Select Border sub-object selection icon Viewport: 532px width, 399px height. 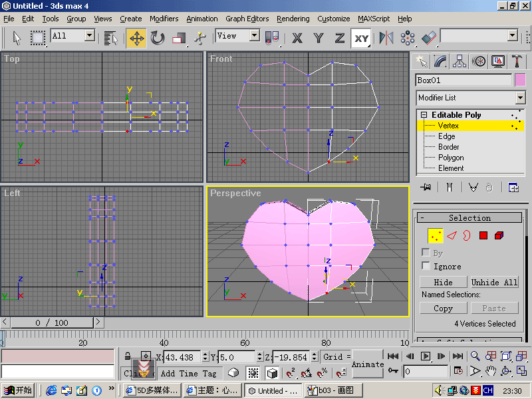(467, 235)
